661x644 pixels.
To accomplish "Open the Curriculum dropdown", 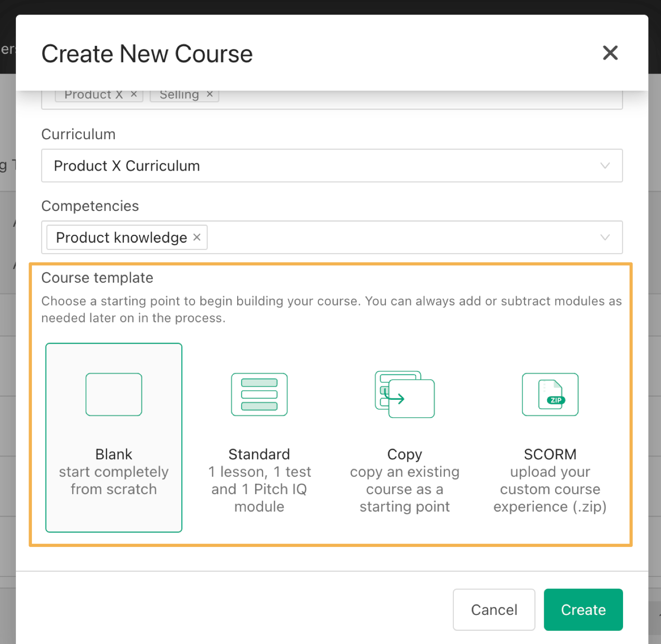I will click(x=332, y=165).
